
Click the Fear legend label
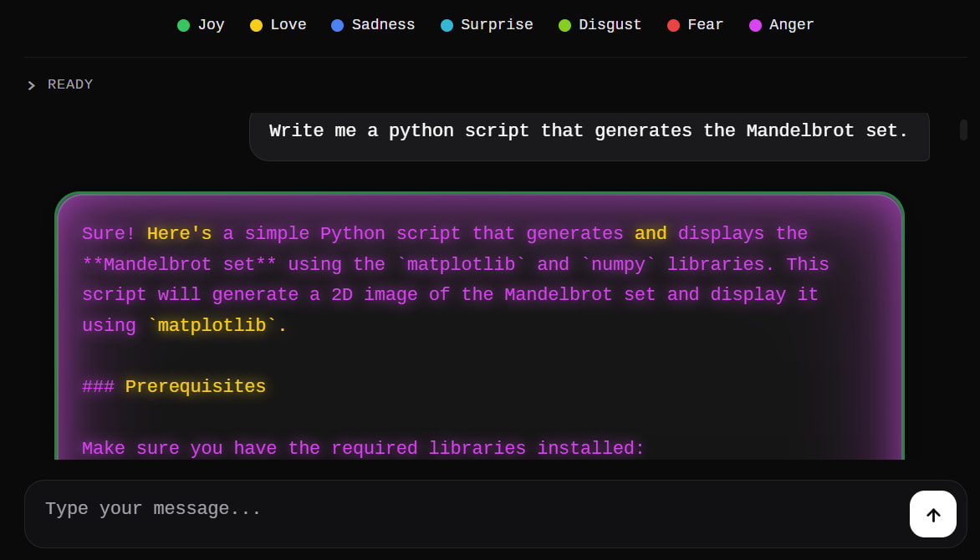[x=706, y=25]
